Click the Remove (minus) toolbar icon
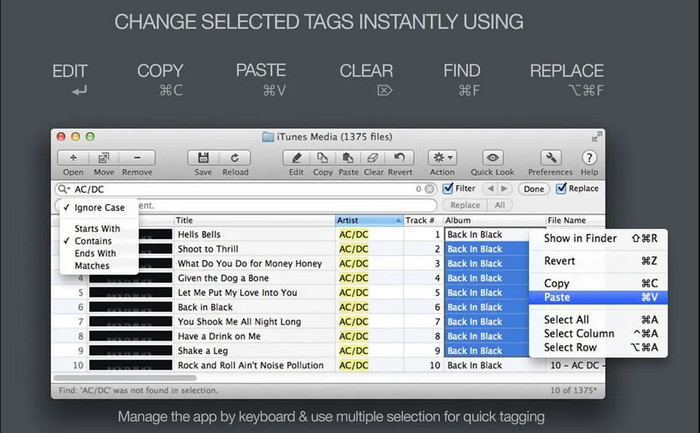The width and height of the screenshot is (700, 433). click(x=137, y=158)
